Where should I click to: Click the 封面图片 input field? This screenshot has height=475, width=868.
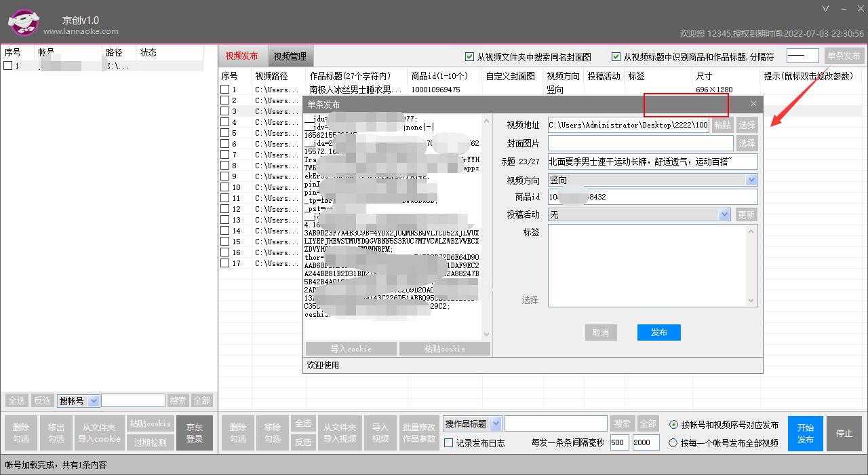[640, 143]
